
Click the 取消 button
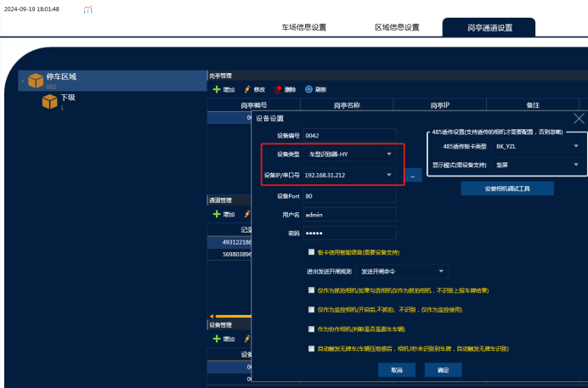pos(397,370)
